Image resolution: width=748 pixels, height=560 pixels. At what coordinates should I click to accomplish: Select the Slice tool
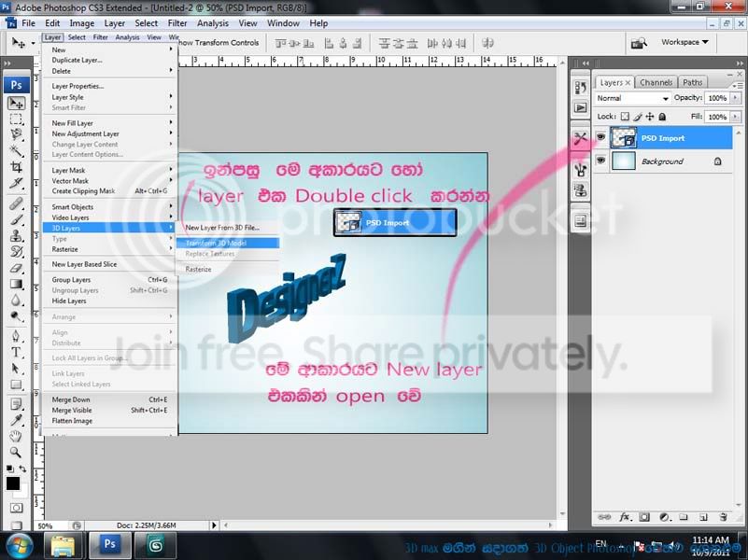[x=16, y=183]
